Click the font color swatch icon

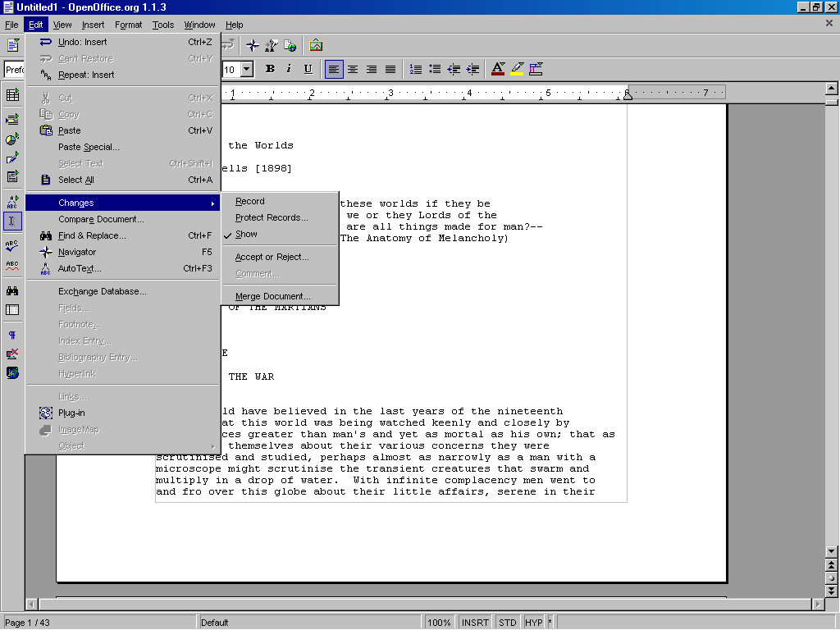[x=498, y=70]
